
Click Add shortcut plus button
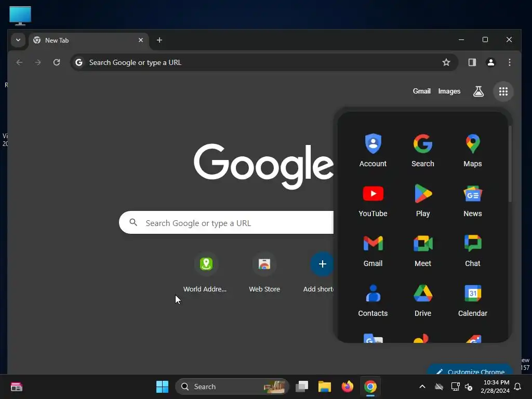(322, 264)
